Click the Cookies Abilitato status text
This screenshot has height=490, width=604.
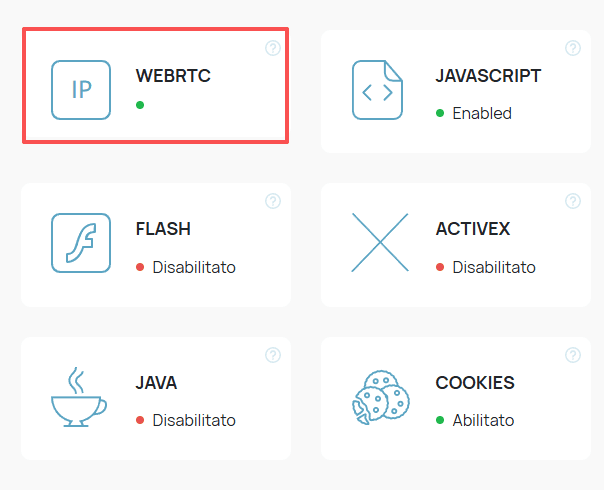483,420
